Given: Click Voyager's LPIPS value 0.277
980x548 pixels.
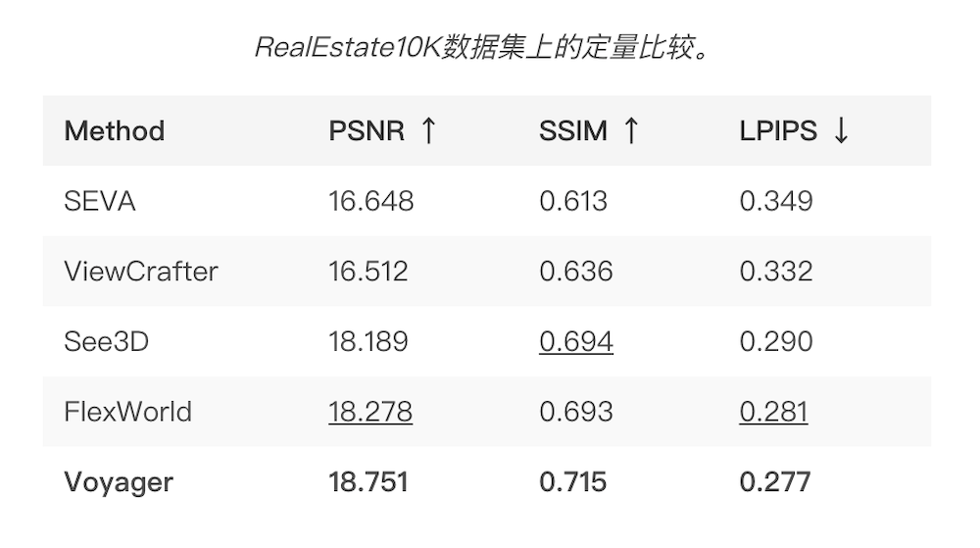Looking at the screenshot, I should pyautogui.click(x=775, y=482).
